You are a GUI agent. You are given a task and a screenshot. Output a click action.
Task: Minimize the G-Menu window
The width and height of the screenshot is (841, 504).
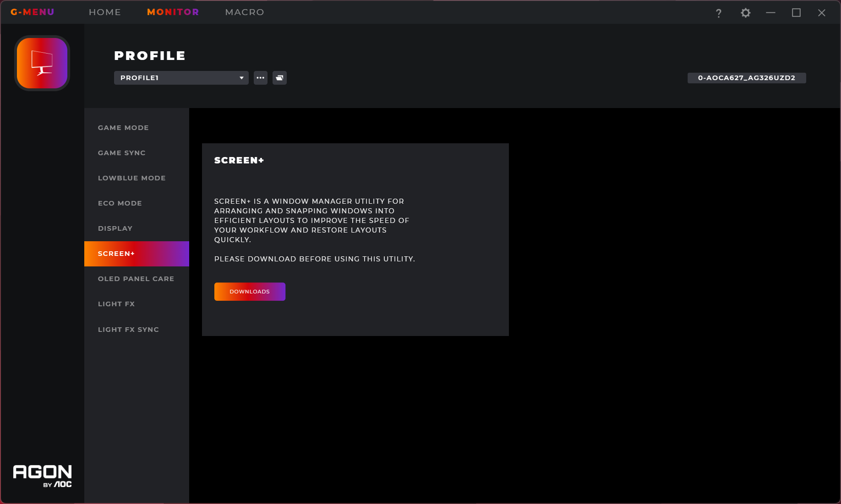point(771,13)
